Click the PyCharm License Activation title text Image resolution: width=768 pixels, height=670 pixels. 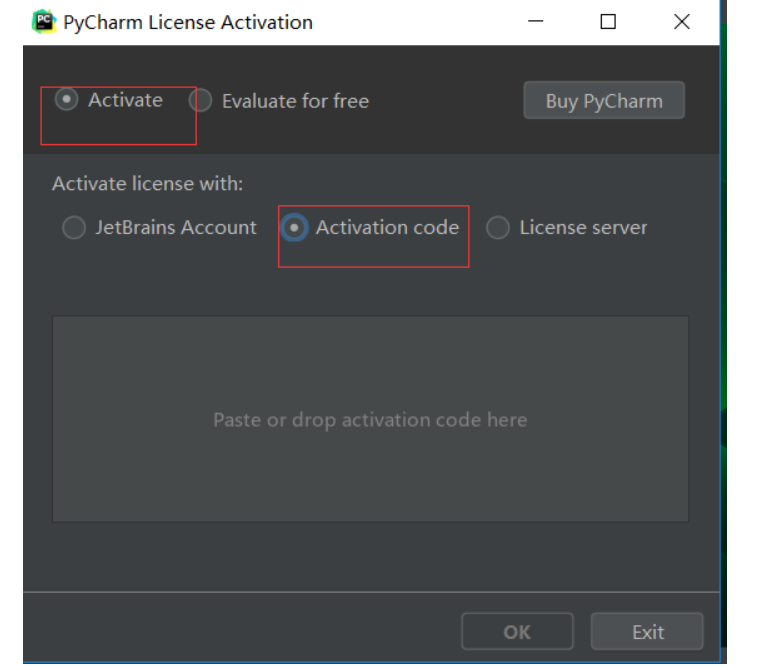pos(188,23)
